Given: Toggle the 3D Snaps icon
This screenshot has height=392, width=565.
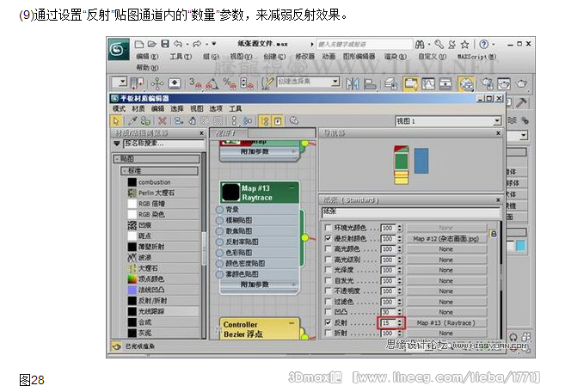Looking at the screenshot, I should (x=195, y=83).
